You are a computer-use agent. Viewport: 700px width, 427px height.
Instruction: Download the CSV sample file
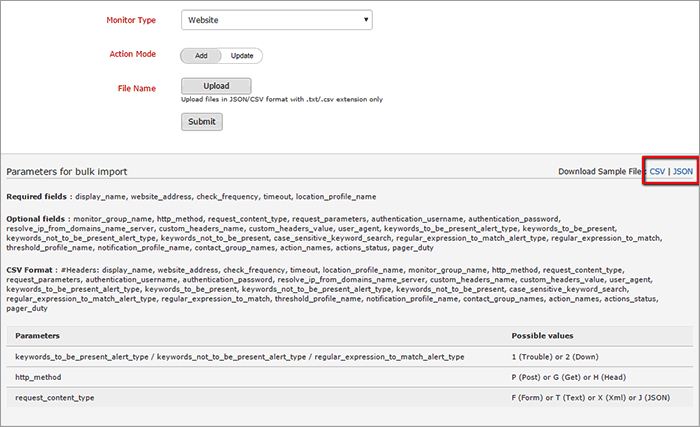pyautogui.click(x=657, y=172)
